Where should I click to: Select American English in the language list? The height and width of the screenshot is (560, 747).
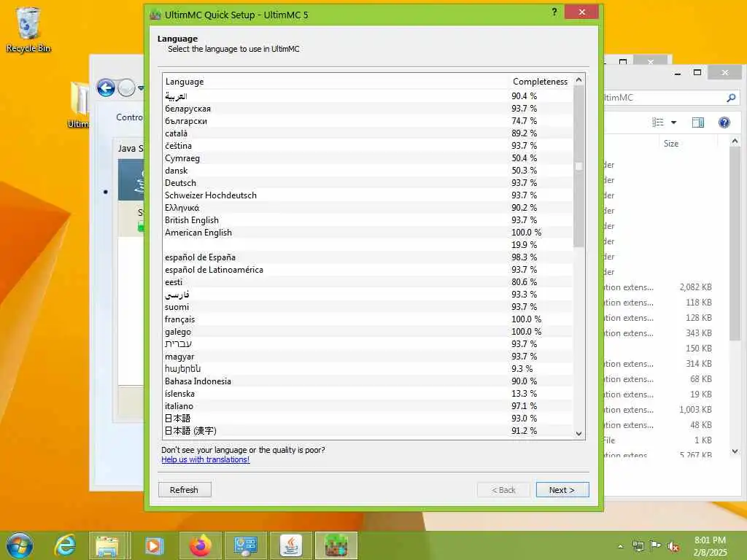[368, 233]
